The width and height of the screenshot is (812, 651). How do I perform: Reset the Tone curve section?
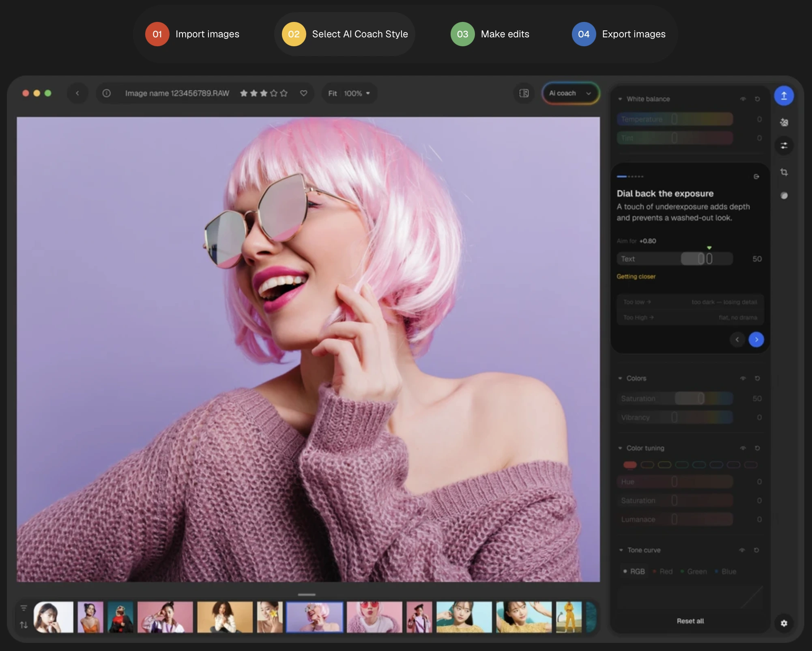point(756,550)
